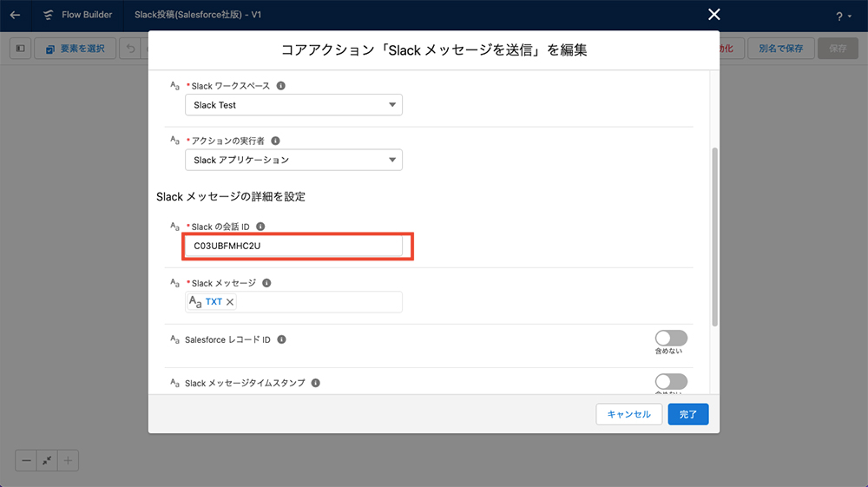Click the text-type icon beside Slack の会話 ID
Viewport: 868px width, 487px height.
(175, 227)
